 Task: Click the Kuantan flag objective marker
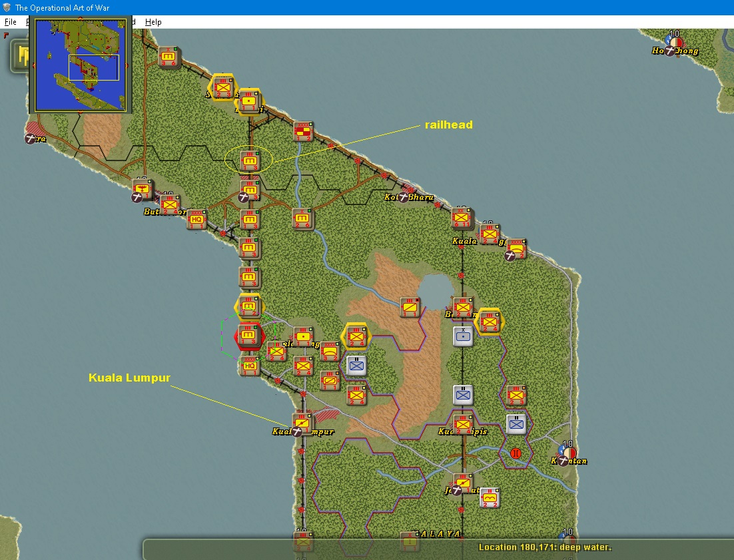(569, 453)
